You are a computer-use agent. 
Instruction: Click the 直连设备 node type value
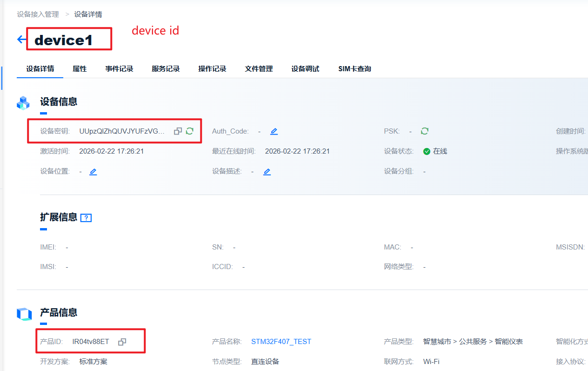point(265,362)
